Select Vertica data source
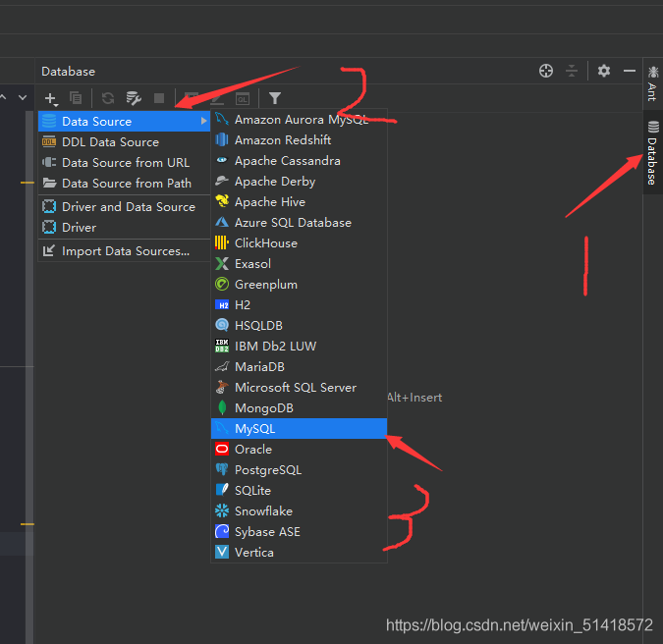Screen dimensions: 663x644 pos(299,553)
